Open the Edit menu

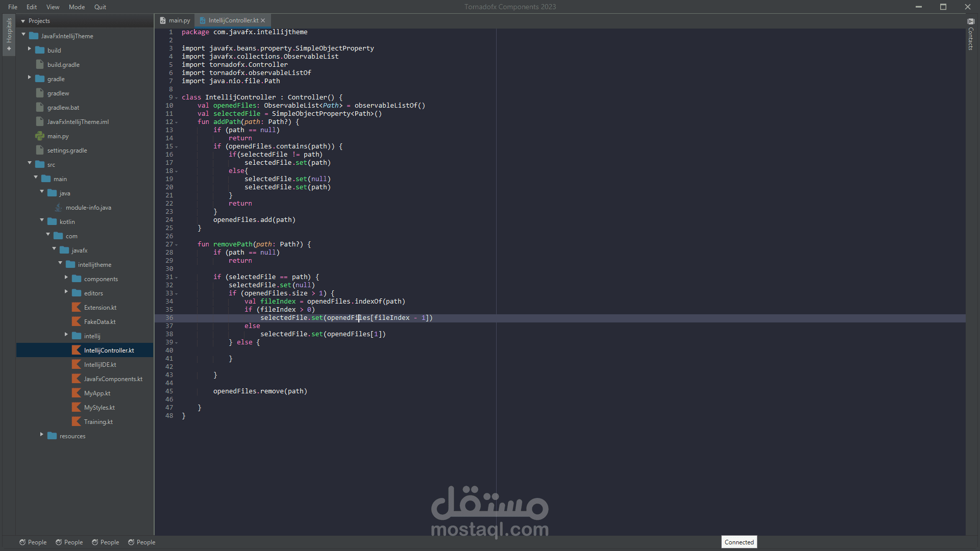click(x=32, y=7)
